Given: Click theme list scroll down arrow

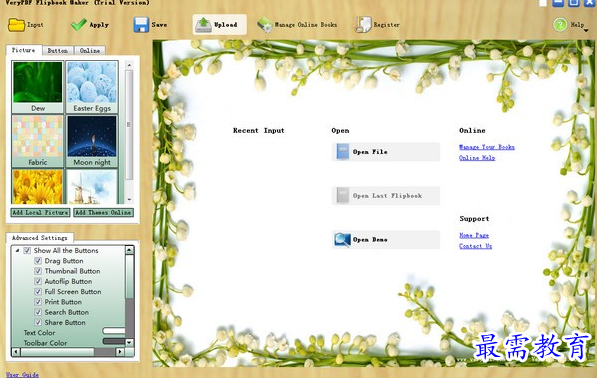Looking at the screenshot, I should pos(129,199).
